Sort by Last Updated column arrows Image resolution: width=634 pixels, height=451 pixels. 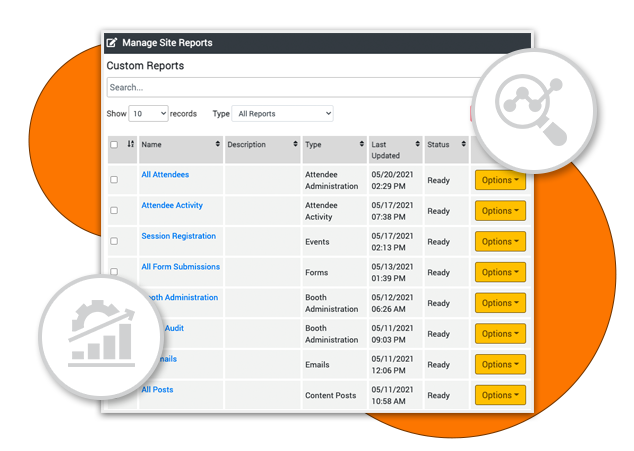[416, 145]
